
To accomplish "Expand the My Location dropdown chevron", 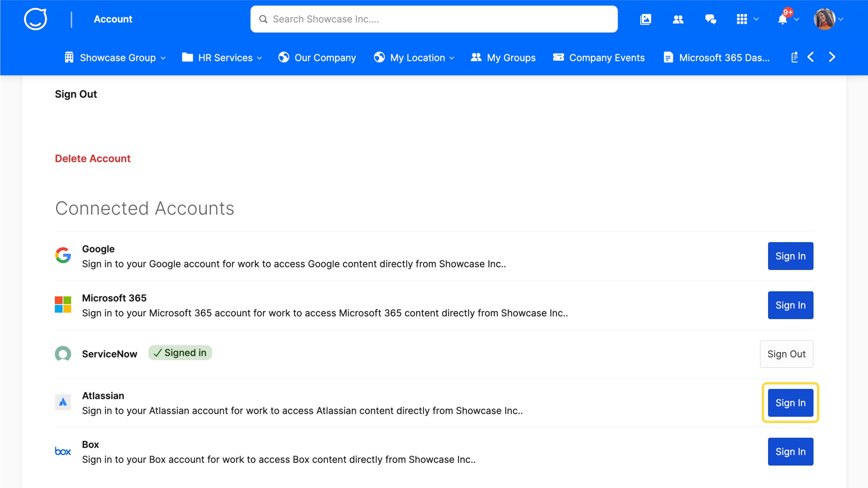I will [x=452, y=58].
